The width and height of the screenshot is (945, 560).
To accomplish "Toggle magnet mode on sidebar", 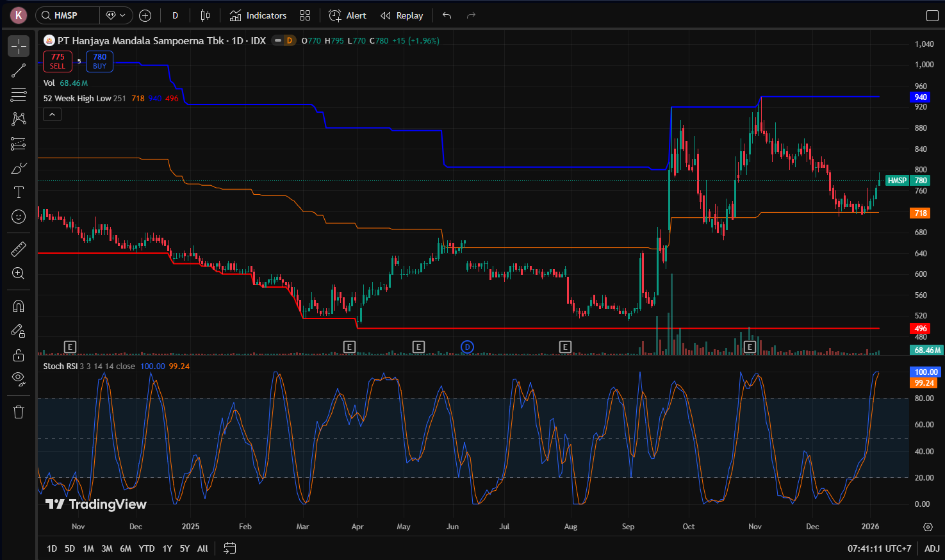I will pos(19,306).
